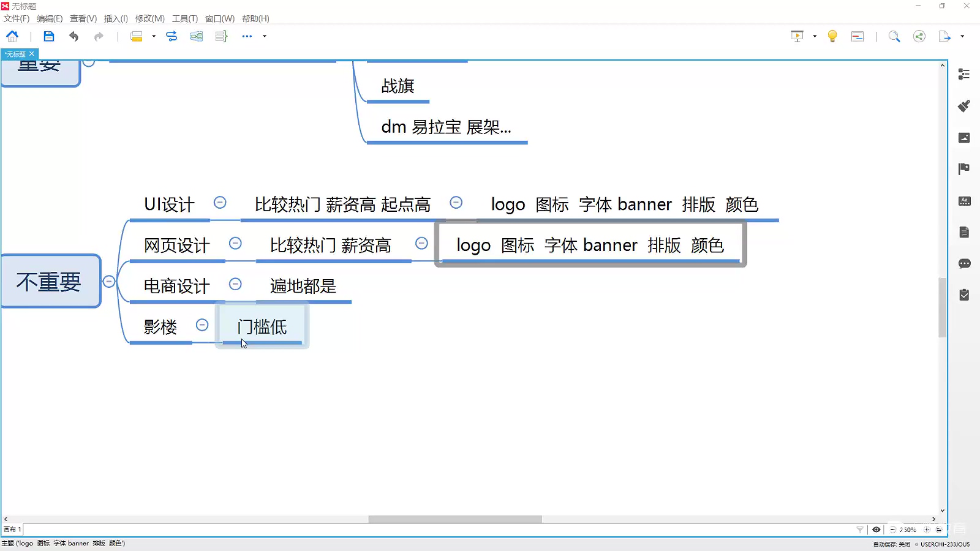Open the Notes side panel
This screenshot has width=980, height=551.
[964, 232]
